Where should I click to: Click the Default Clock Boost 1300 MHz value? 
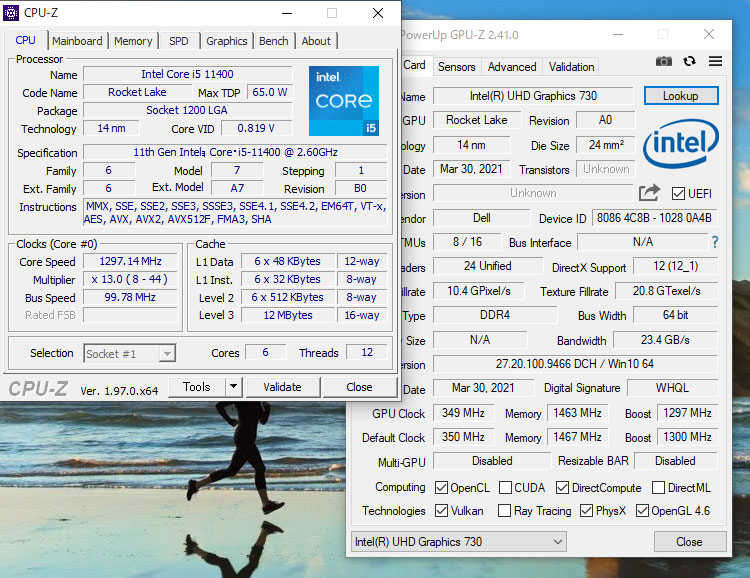click(x=687, y=437)
